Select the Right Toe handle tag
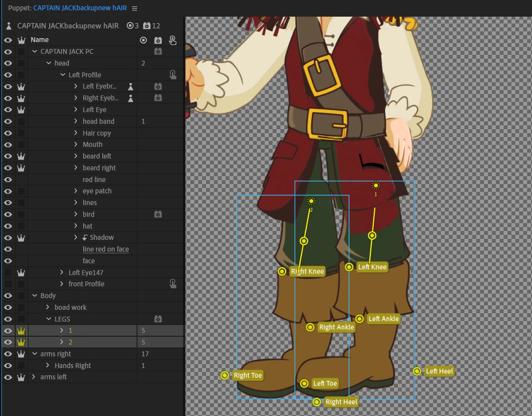This screenshot has width=532, height=416. pos(248,375)
